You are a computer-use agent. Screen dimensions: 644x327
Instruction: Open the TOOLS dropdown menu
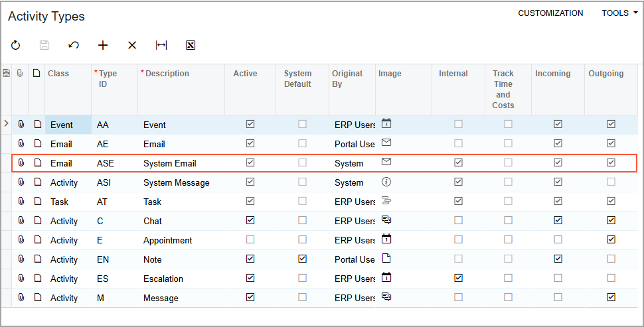(620, 13)
